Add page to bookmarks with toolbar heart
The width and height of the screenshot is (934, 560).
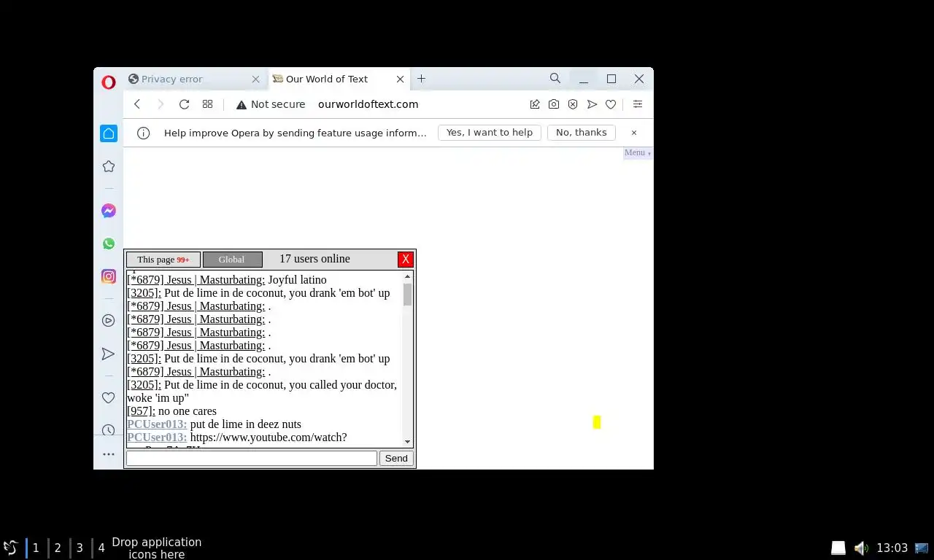point(611,104)
